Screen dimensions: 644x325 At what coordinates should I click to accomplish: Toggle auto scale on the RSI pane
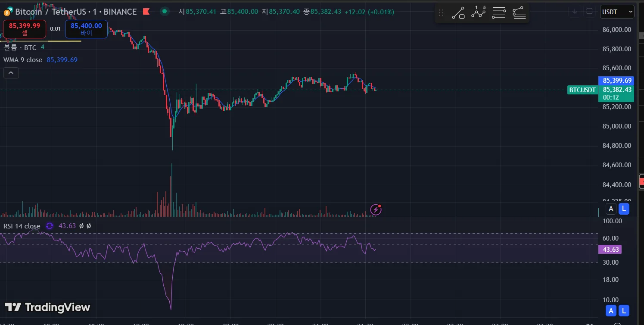(x=610, y=310)
